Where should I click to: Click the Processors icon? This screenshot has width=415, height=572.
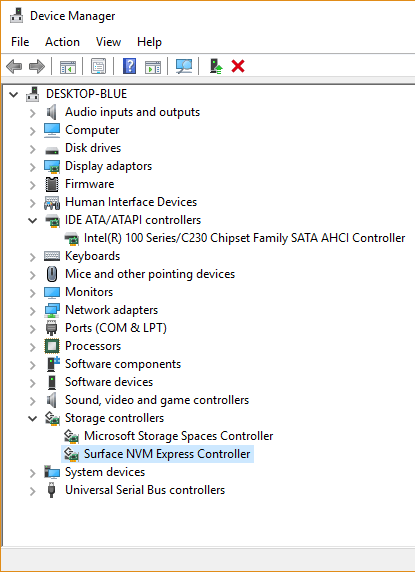(52, 346)
